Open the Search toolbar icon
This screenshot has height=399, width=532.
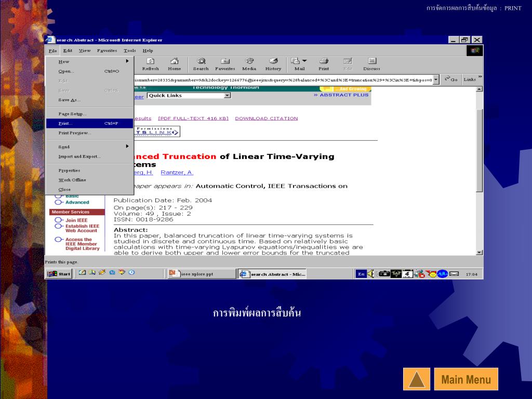(201, 64)
